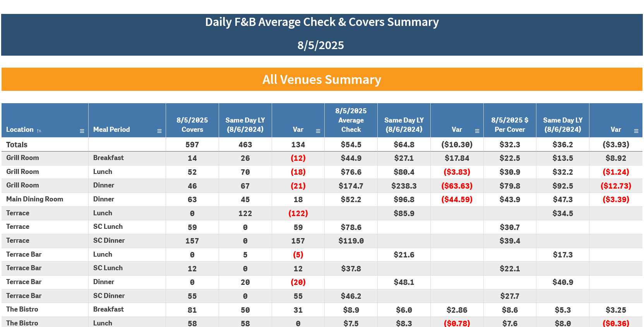Select the Terrace SC Lunch meal period
644x327 pixels.
pos(108,227)
